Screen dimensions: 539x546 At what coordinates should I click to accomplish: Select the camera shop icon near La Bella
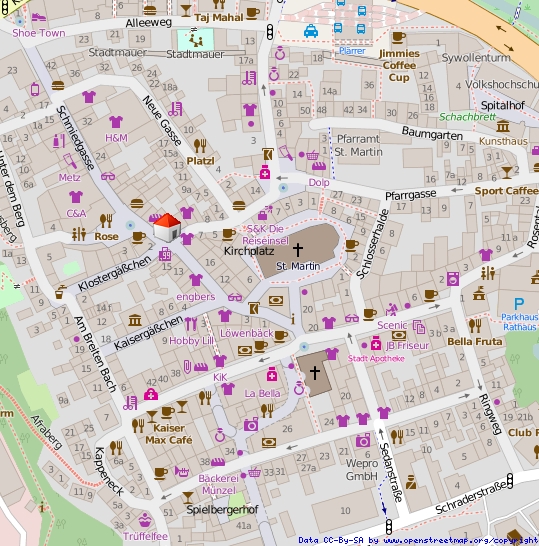point(251,424)
